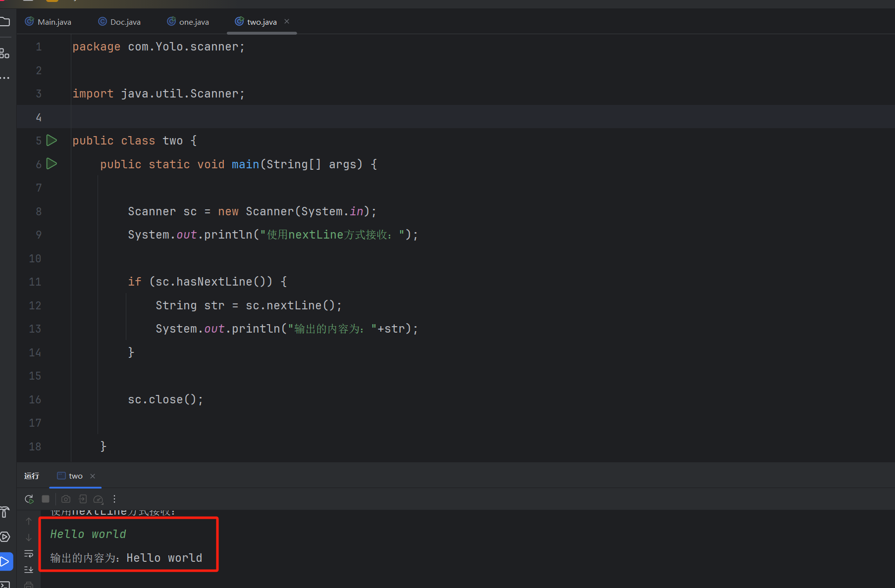Click 'sc.nextLine()' on line 12
The height and width of the screenshot is (588, 895).
[x=290, y=305]
